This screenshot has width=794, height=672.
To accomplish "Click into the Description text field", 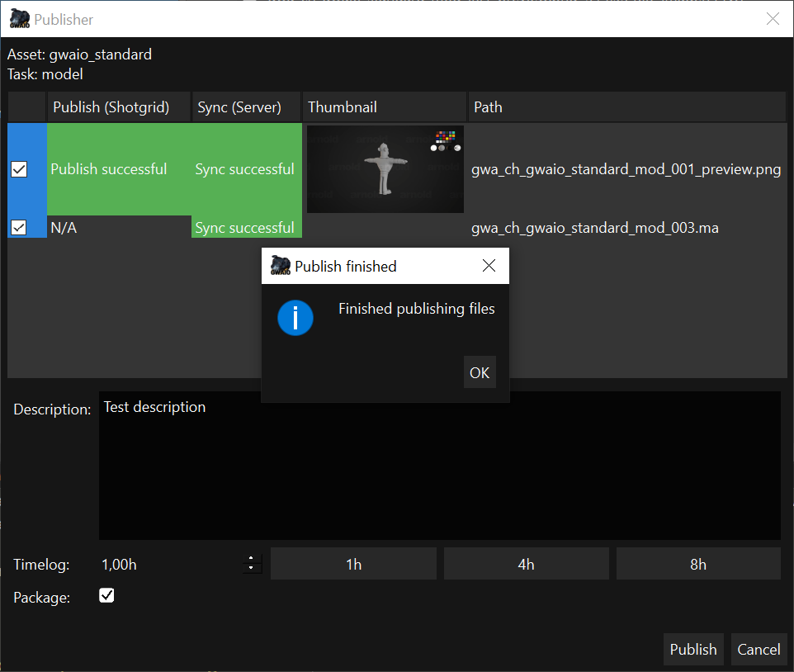I will [439, 466].
